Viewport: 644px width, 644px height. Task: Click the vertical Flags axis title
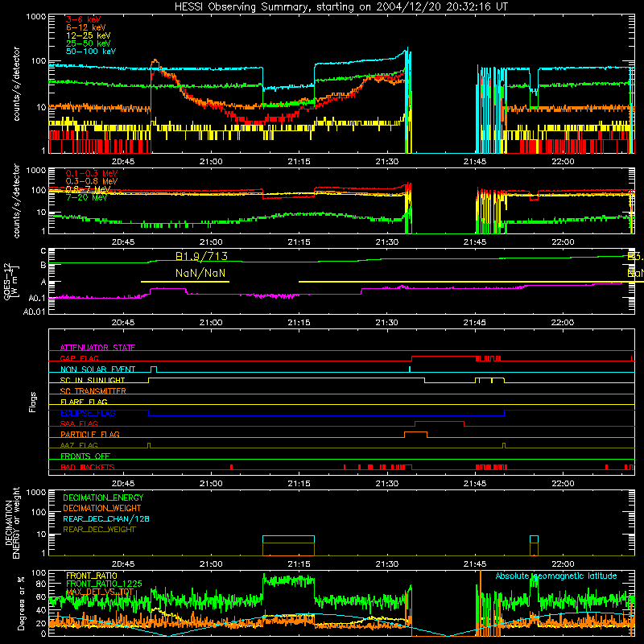(33, 402)
